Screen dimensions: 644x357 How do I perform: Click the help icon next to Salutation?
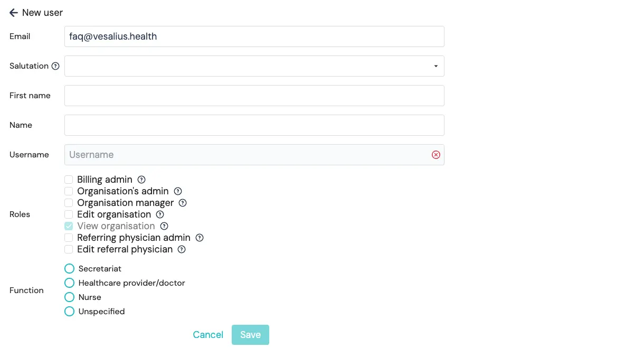tap(55, 66)
